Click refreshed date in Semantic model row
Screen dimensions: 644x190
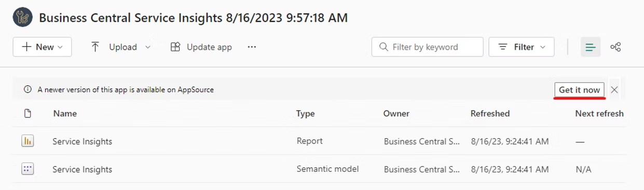point(510,169)
